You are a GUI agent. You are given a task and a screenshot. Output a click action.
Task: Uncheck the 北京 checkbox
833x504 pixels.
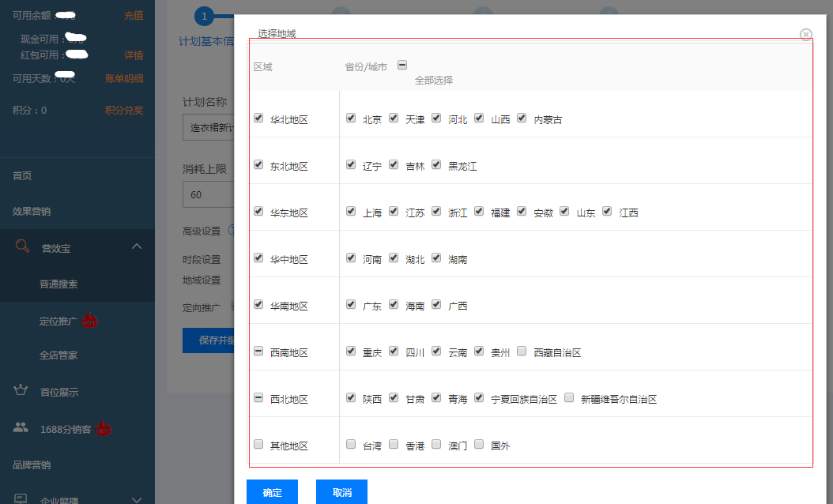point(351,118)
